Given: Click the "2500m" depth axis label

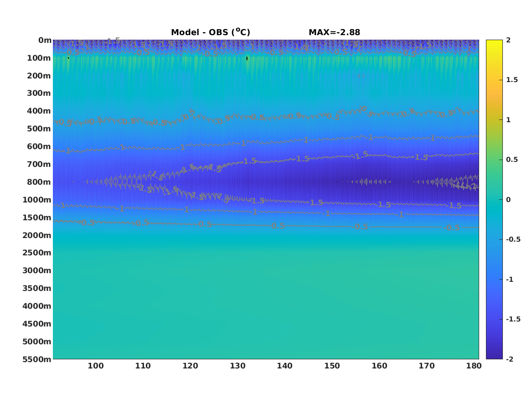Looking at the screenshot, I should tap(37, 253).
